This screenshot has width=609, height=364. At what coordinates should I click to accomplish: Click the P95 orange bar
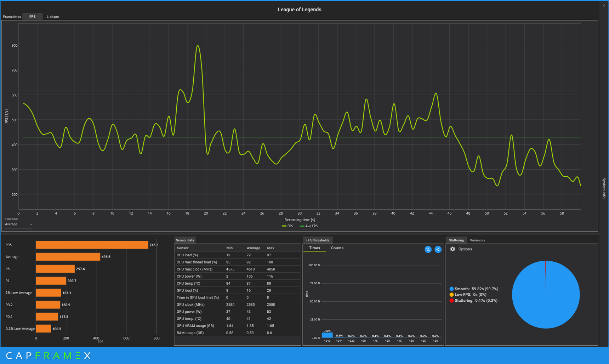point(92,245)
